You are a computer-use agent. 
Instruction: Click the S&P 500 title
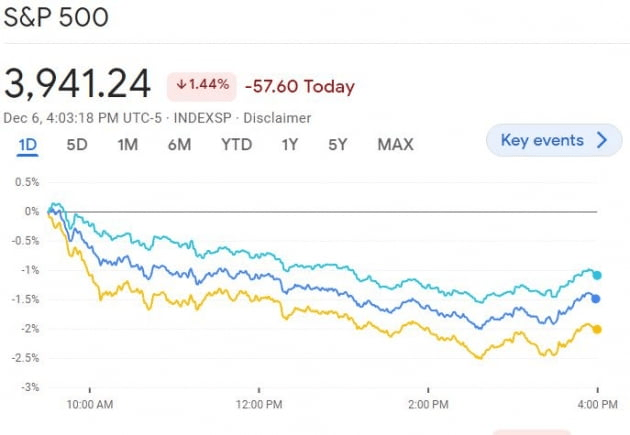[56, 19]
